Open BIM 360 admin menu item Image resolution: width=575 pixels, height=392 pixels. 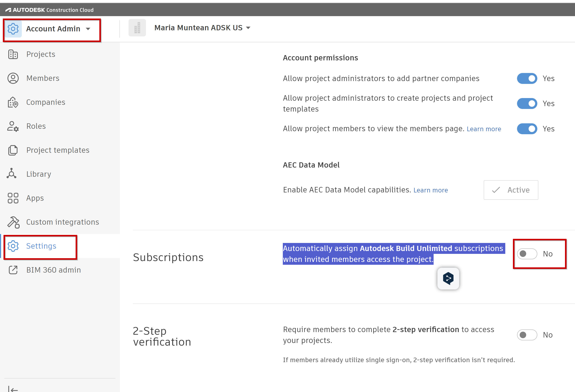pos(53,270)
